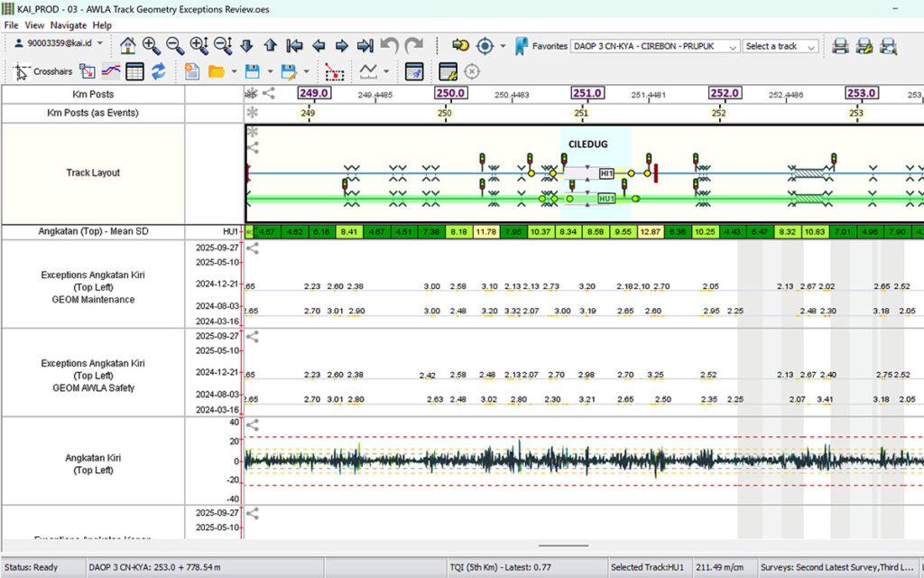Image resolution: width=924 pixels, height=578 pixels.
Task: Toggle the chevron on the Angkatan Kiri waveform row
Action: pos(254,424)
